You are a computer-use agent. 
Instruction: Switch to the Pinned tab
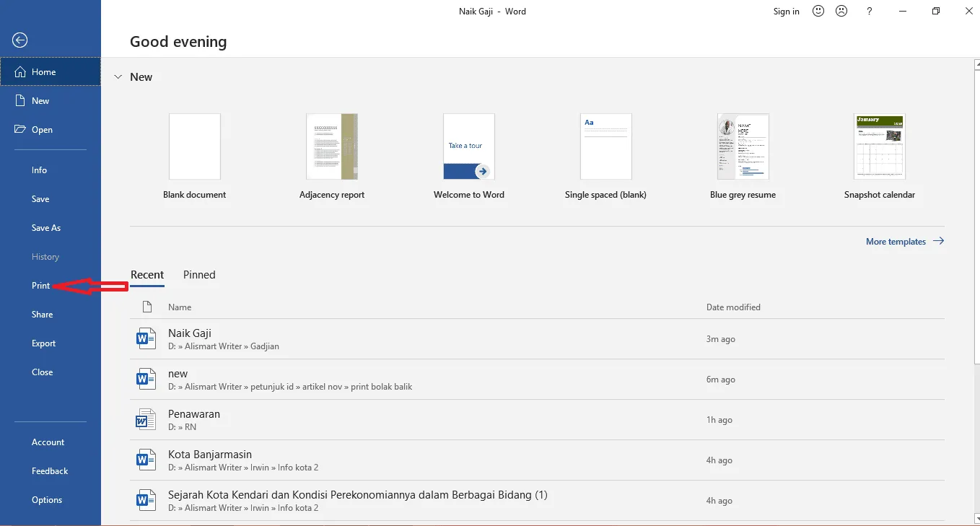pos(199,275)
